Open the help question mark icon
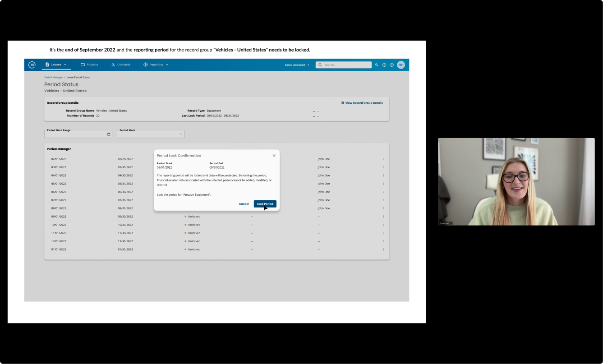 (391, 65)
